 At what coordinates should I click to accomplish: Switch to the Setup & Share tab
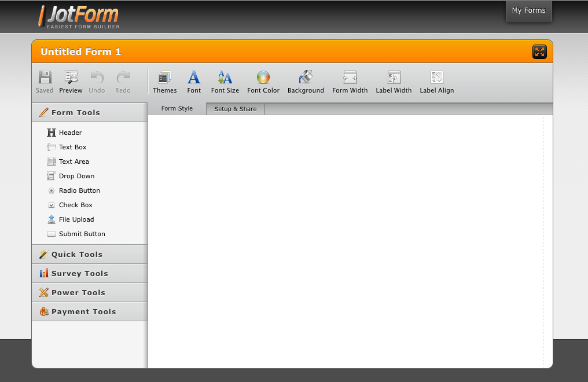coord(235,109)
